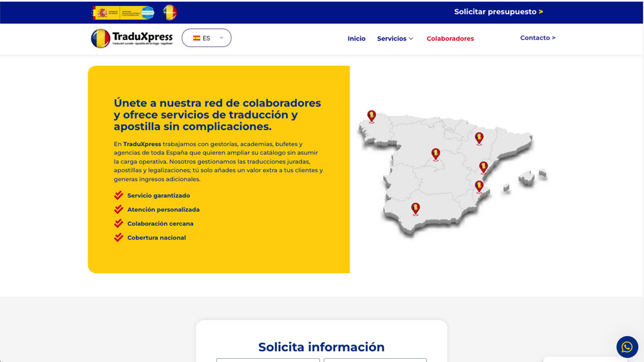Open the WhatsApp chat bubble
This screenshot has width=644, height=362.
(627, 347)
